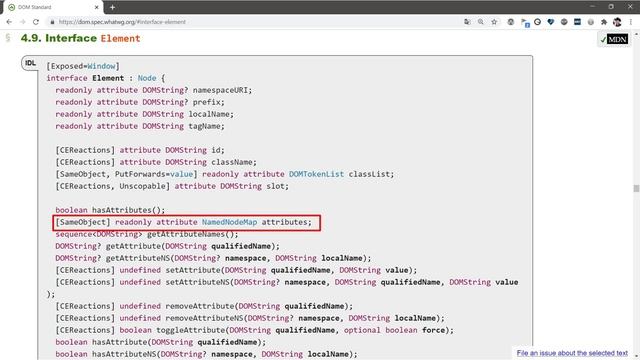Open the gray round avatar extension

pyautogui.click(x=511, y=22)
